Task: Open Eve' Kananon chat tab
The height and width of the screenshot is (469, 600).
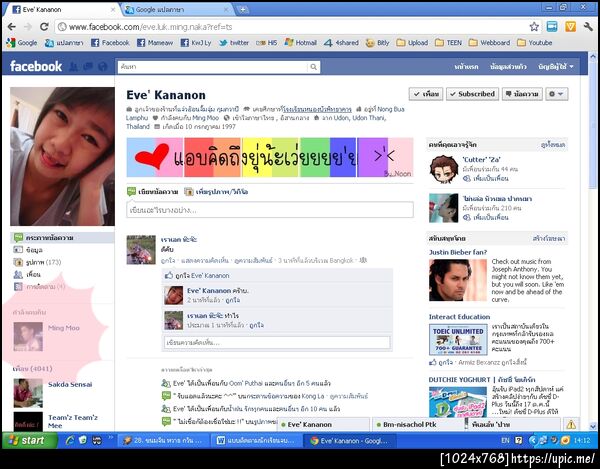Action: (323, 424)
